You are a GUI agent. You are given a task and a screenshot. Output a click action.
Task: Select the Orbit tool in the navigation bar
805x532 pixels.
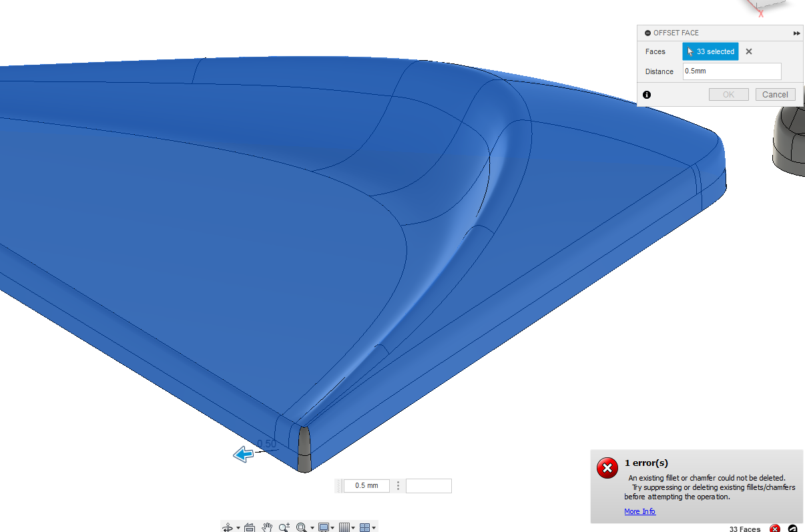point(228,527)
